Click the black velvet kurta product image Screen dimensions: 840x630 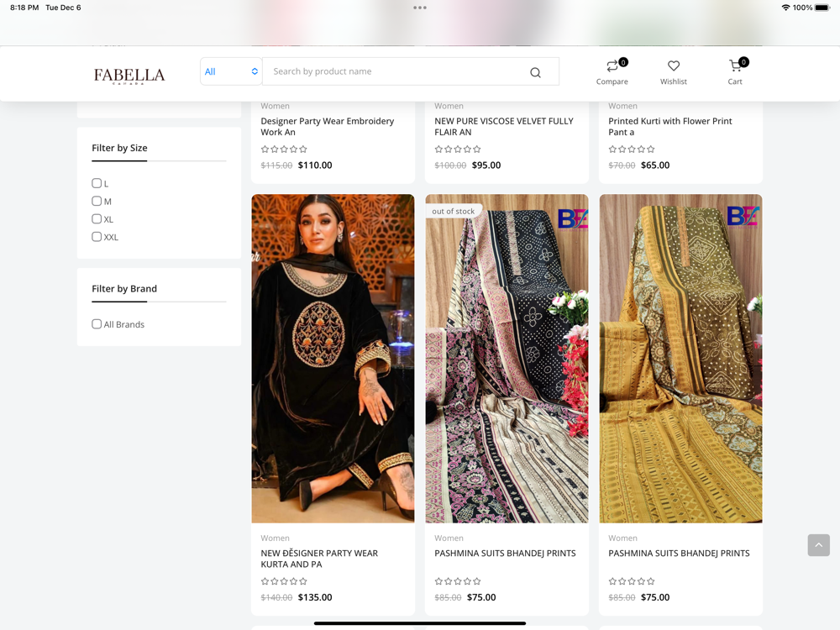[333, 359]
